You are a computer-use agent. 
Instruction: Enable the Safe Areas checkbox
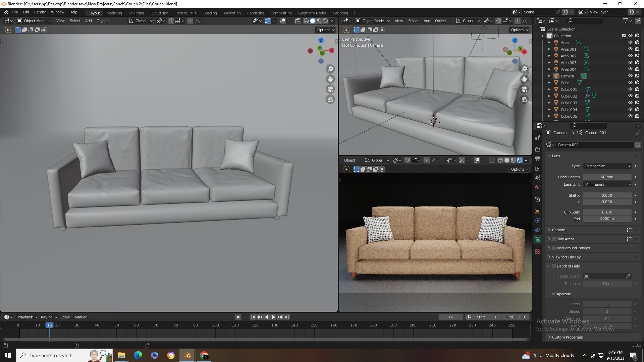[x=554, y=239]
